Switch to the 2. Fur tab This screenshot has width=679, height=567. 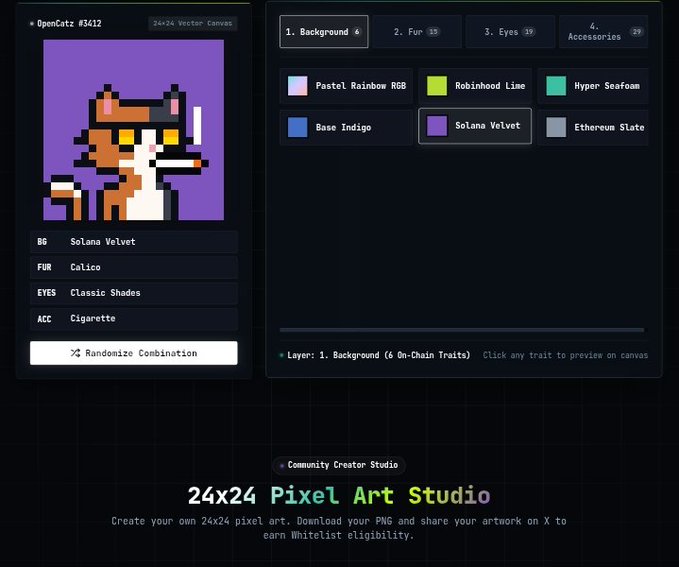click(417, 32)
